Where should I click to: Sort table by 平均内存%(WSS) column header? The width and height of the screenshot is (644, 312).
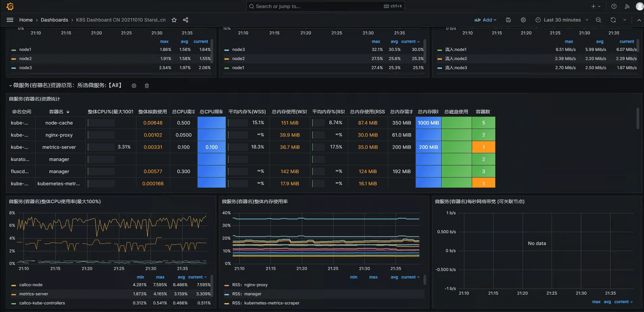click(x=247, y=112)
